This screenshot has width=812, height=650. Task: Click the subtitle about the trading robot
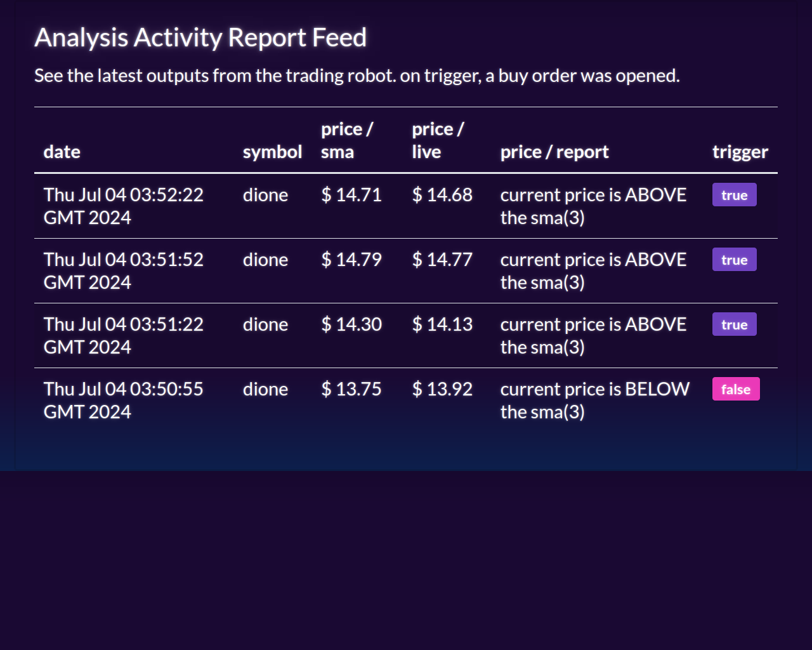point(357,75)
